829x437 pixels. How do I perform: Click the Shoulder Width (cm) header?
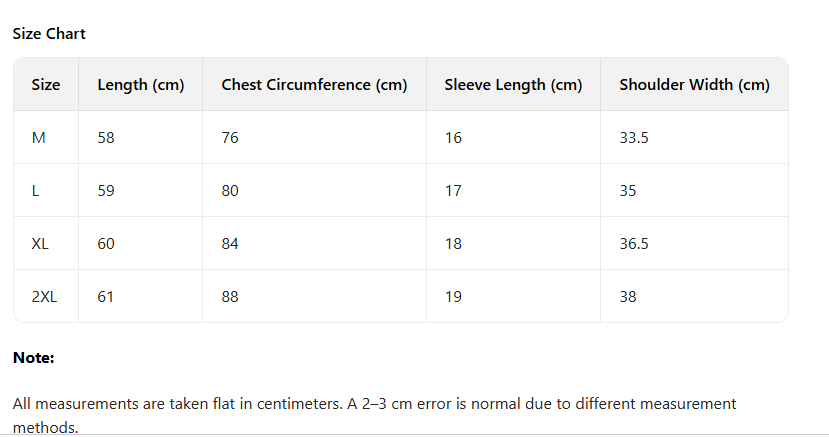click(x=694, y=85)
